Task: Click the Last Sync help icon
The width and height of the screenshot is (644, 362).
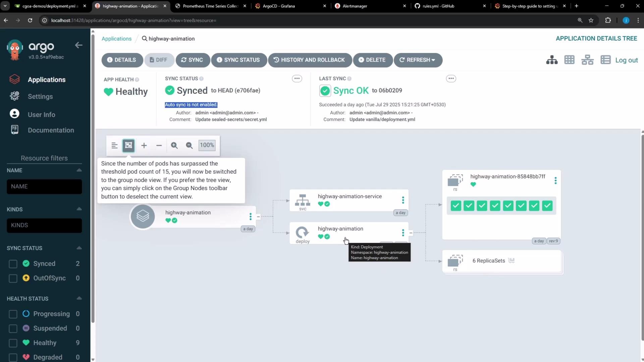Action: 349,79
